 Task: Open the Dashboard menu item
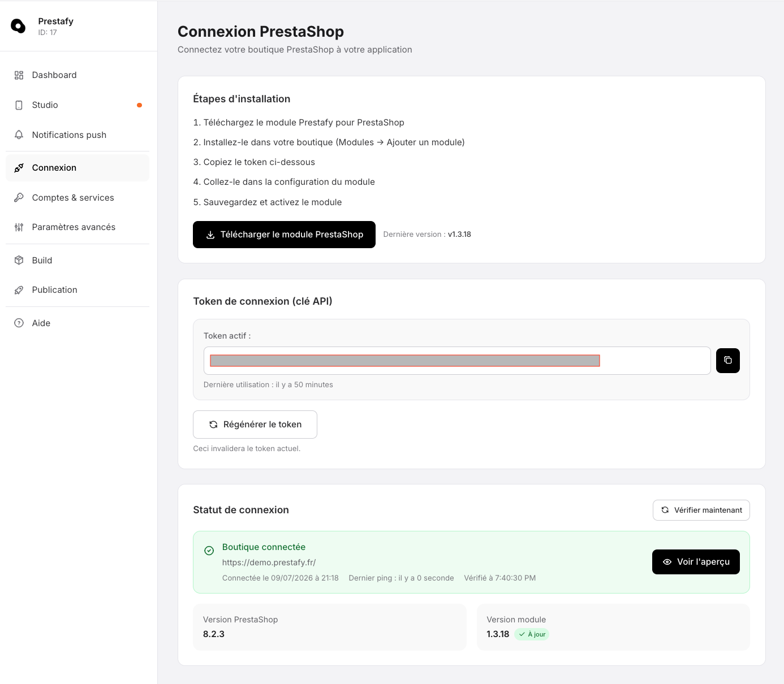(77, 75)
